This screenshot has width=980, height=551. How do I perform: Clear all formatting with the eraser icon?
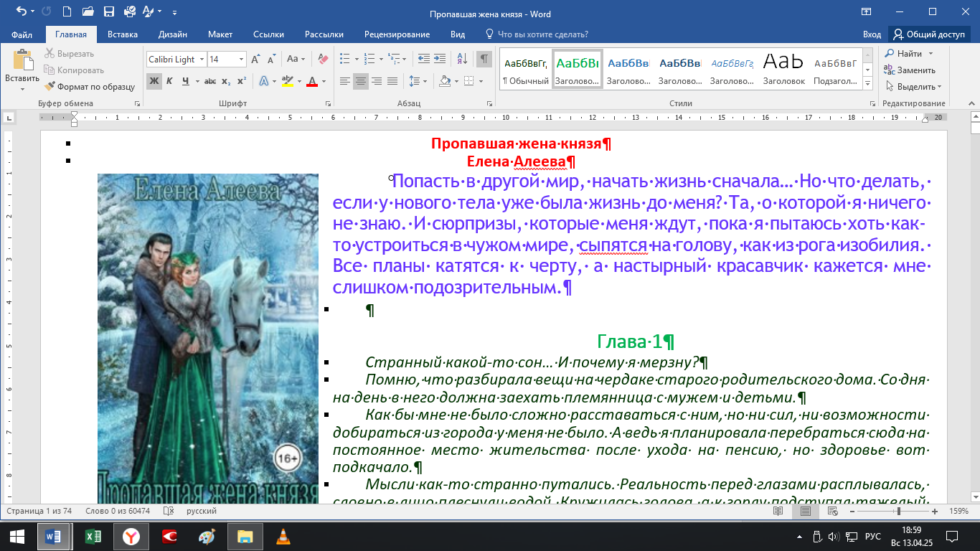pyautogui.click(x=323, y=60)
